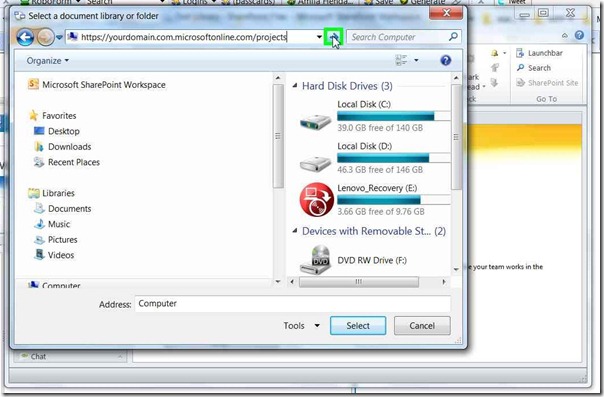Collapse Devices with Removable Storage group
The width and height of the screenshot is (604, 397).
[295, 231]
